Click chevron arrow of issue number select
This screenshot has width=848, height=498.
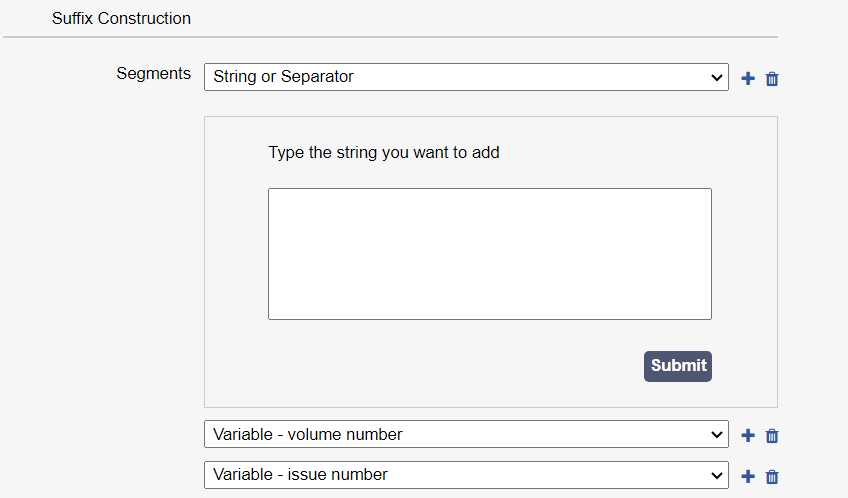(x=716, y=475)
